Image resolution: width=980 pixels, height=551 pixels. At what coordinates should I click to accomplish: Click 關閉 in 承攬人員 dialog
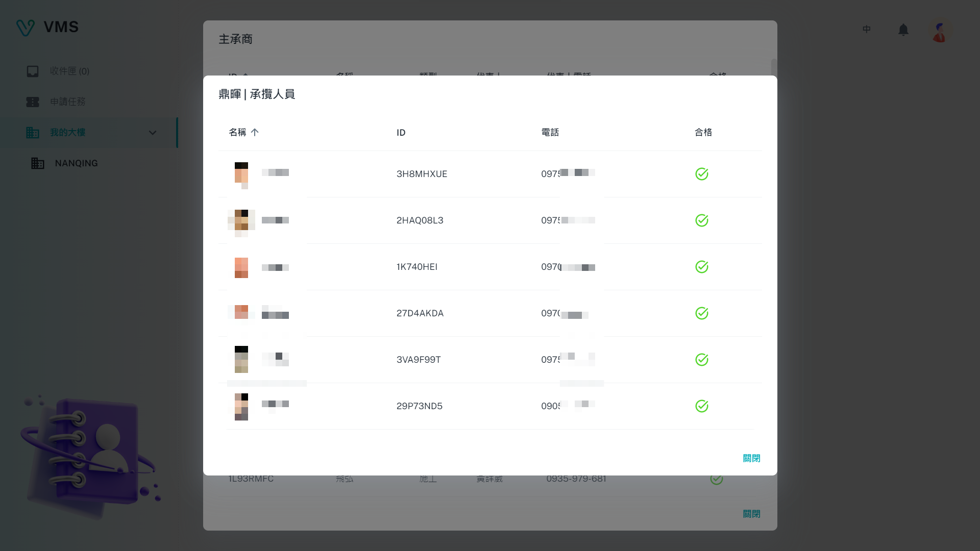751,458
